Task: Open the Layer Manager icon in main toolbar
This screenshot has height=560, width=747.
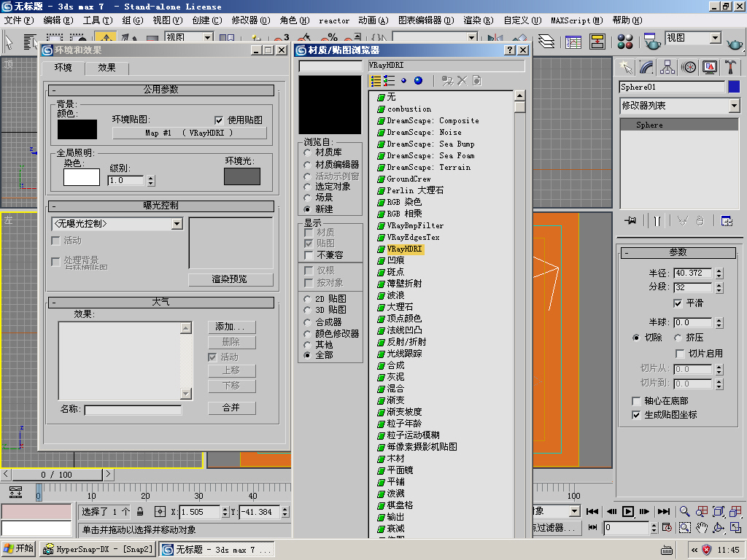Action: tap(546, 42)
